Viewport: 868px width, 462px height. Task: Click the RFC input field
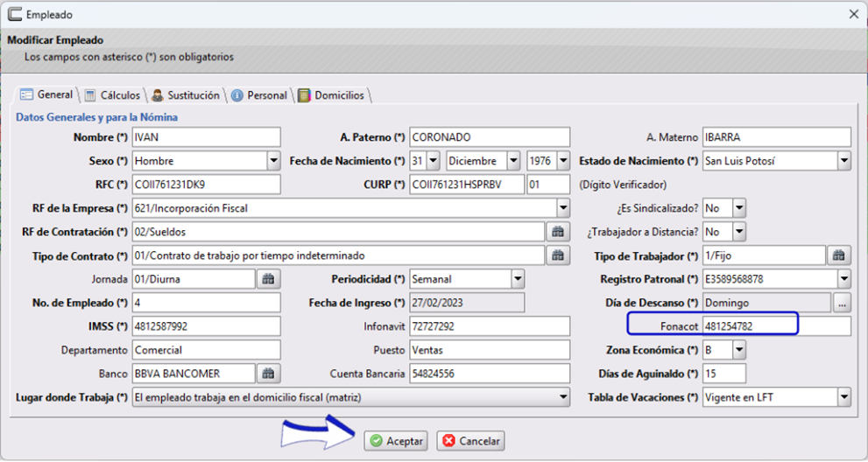[x=207, y=185]
